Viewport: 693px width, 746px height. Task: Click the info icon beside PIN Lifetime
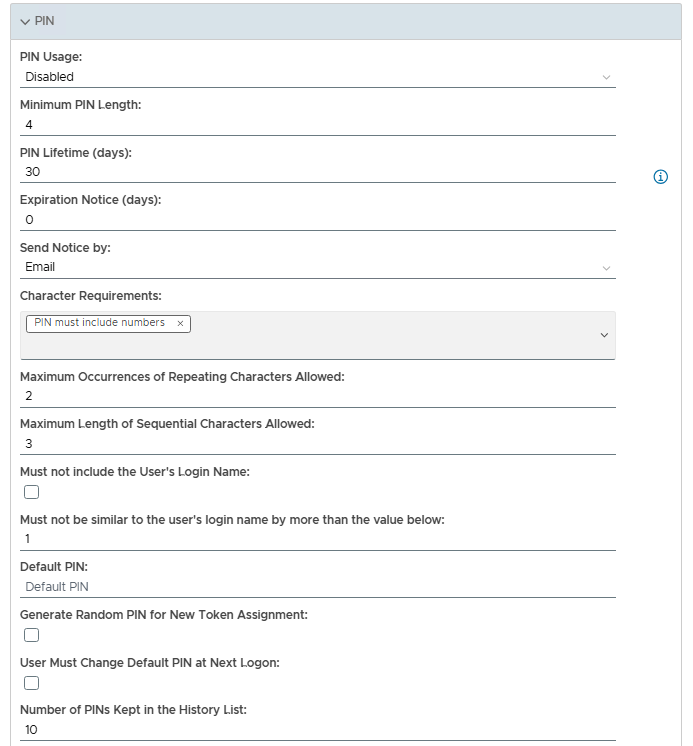click(x=660, y=177)
